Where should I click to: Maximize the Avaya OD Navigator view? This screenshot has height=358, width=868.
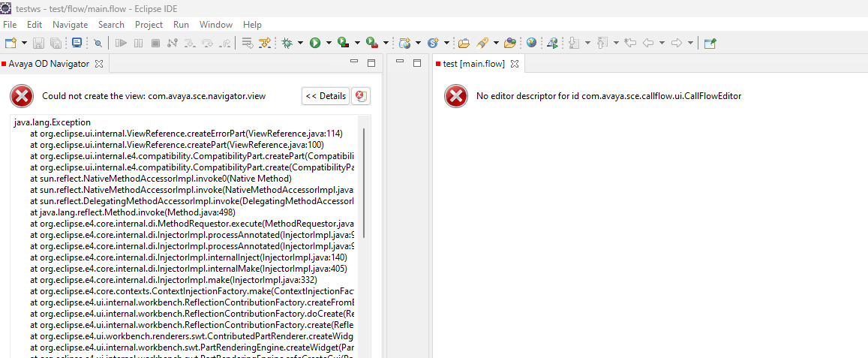pos(371,63)
